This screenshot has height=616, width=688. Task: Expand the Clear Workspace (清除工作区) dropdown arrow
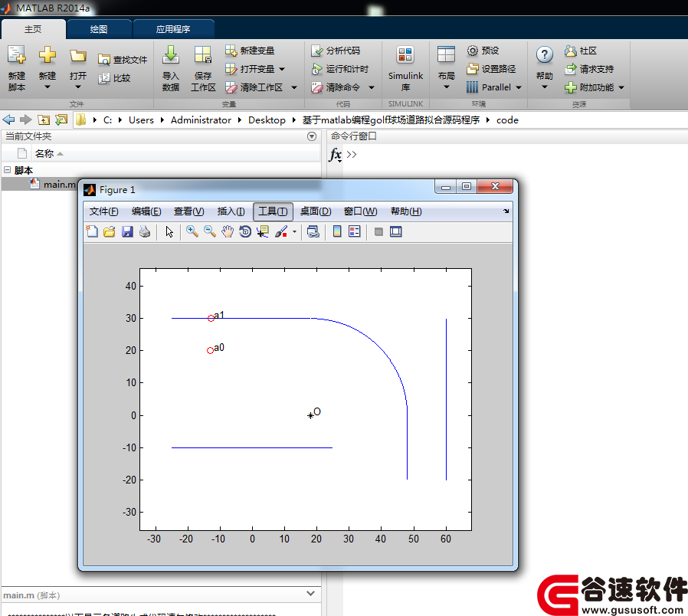coord(294,87)
